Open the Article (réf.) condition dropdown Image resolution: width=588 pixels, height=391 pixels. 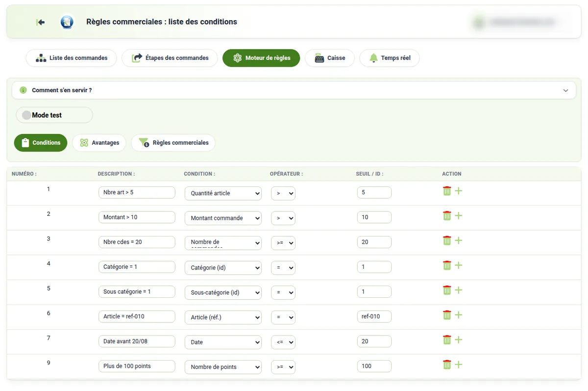(223, 317)
